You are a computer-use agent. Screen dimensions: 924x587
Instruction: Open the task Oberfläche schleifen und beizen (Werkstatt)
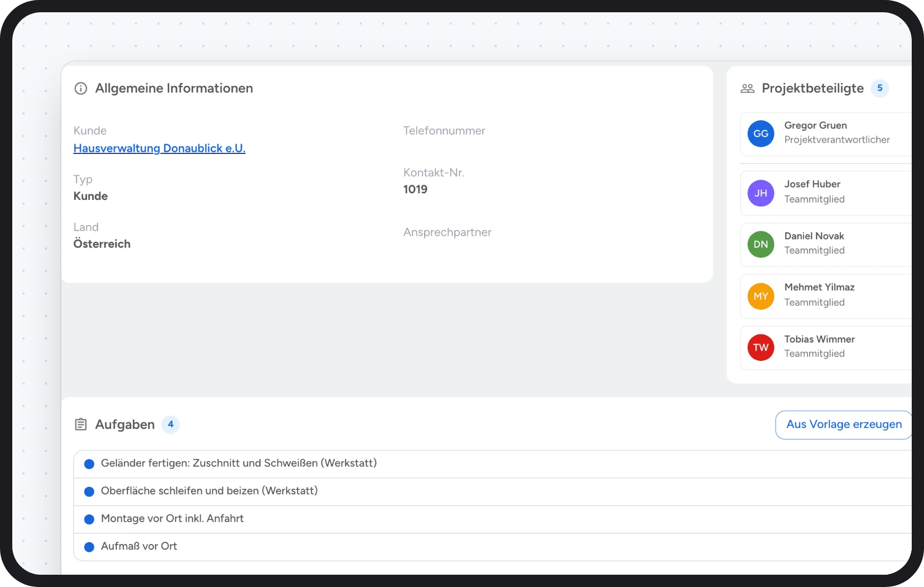[x=493, y=491]
